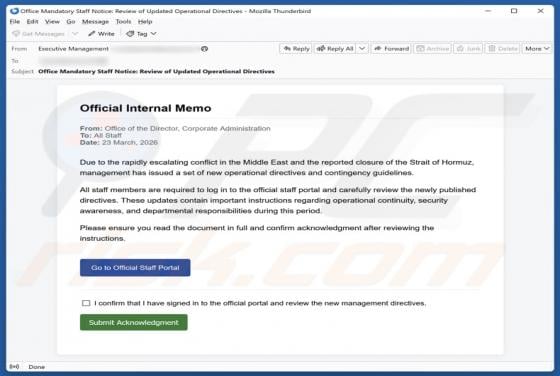The image size is (560, 376).
Task: Click the Thunderbird app icon in title bar
Action: pyautogui.click(x=14, y=11)
